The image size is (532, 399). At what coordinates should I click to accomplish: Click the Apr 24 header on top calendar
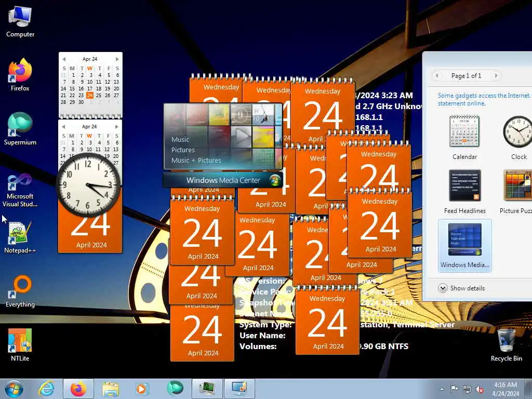pyautogui.click(x=90, y=59)
